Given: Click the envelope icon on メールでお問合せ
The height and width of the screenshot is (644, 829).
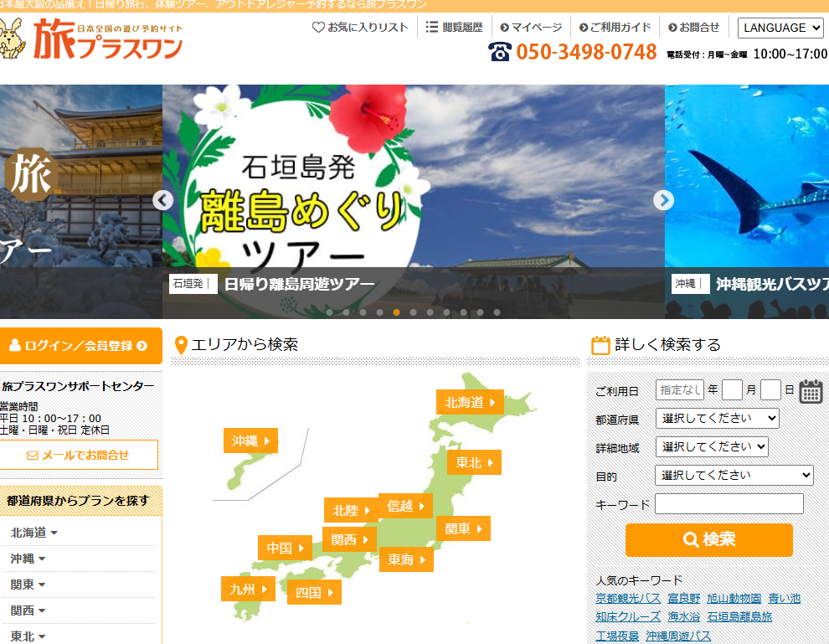Looking at the screenshot, I should 33,455.
